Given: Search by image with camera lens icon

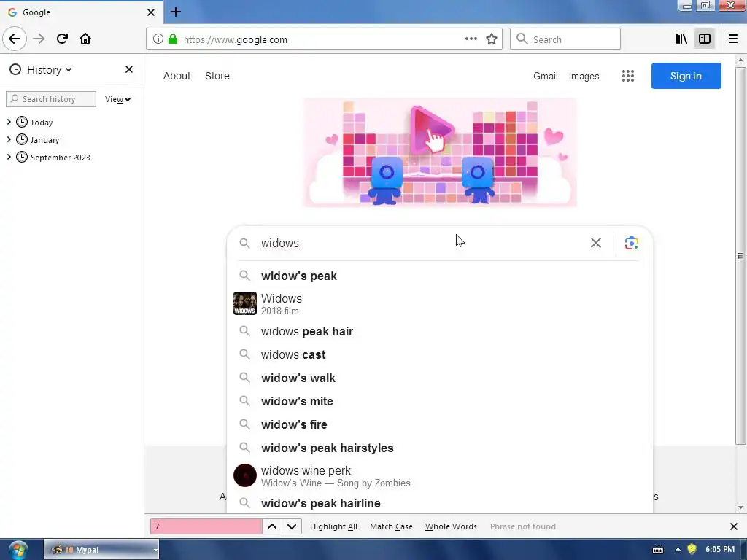Looking at the screenshot, I should point(631,243).
